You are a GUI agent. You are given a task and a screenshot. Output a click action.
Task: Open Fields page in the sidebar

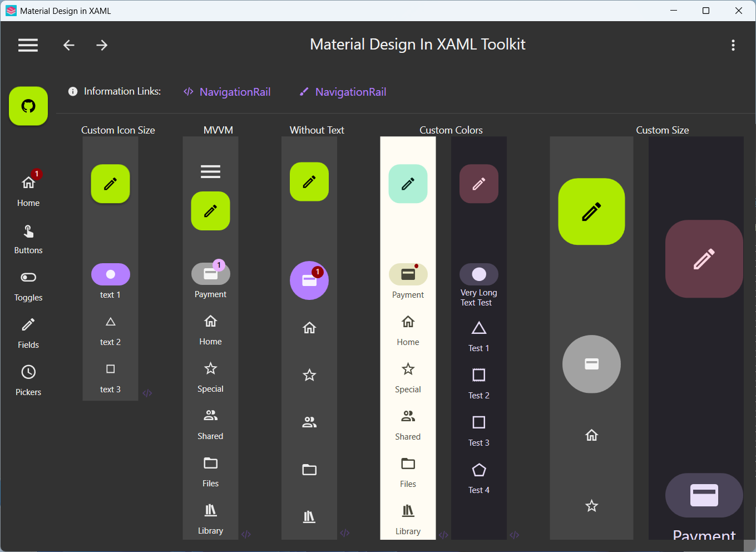pos(28,334)
